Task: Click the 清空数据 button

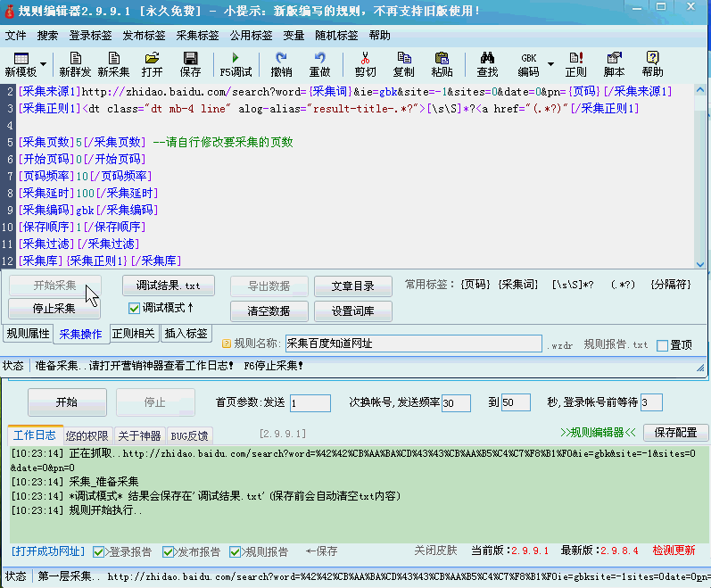Action: point(269,311)
